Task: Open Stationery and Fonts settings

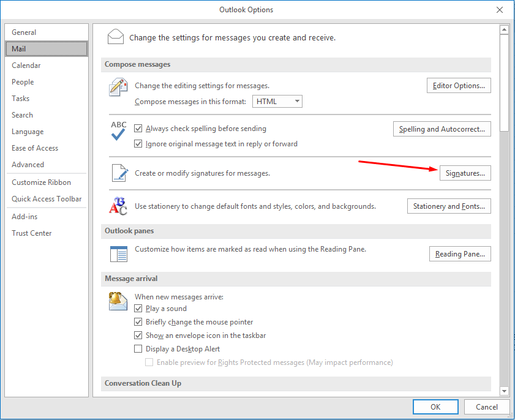Action: 449,206
